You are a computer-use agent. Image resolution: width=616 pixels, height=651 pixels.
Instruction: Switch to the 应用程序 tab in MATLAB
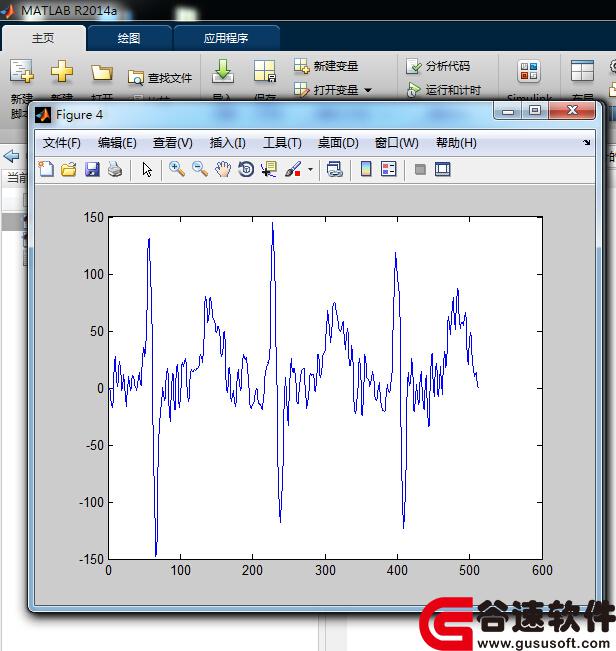226,38
